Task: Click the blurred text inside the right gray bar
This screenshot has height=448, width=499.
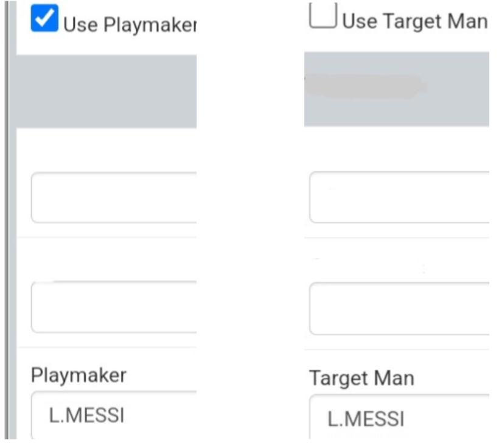Action: [365, 86]
